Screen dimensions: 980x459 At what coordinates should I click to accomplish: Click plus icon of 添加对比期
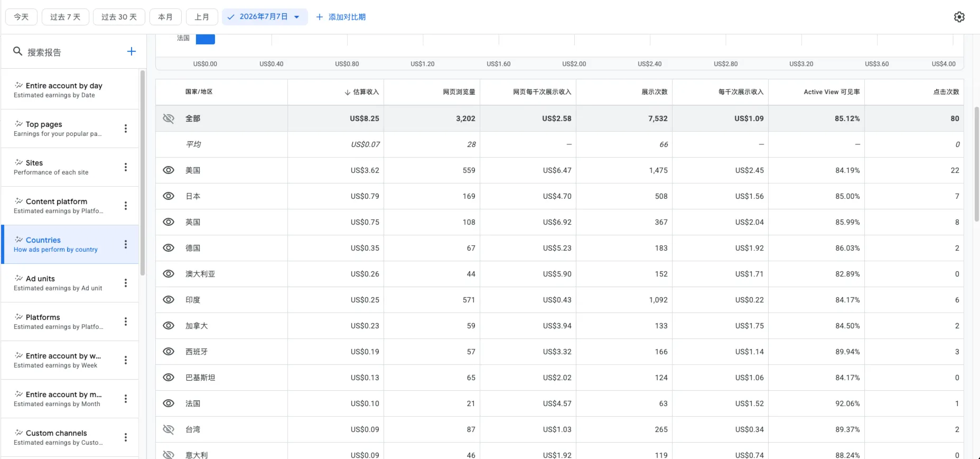coord(320,17)
